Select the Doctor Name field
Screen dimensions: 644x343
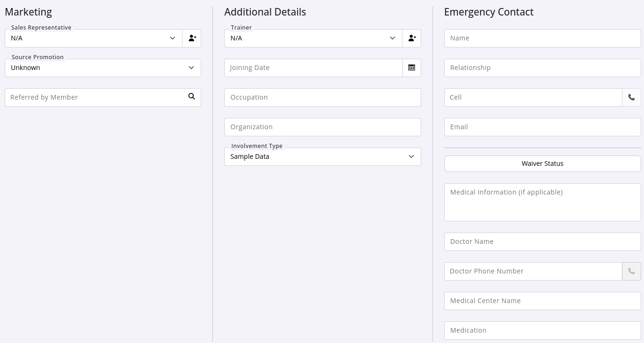click(x=542, y=242)
